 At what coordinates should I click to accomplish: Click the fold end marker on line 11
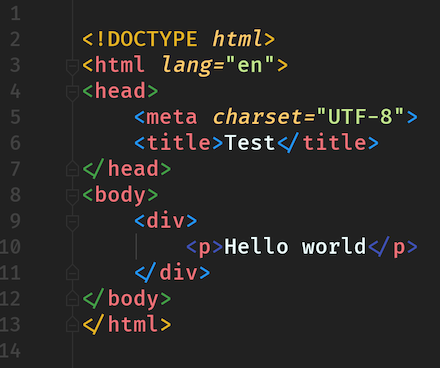[x=72, y=272]
